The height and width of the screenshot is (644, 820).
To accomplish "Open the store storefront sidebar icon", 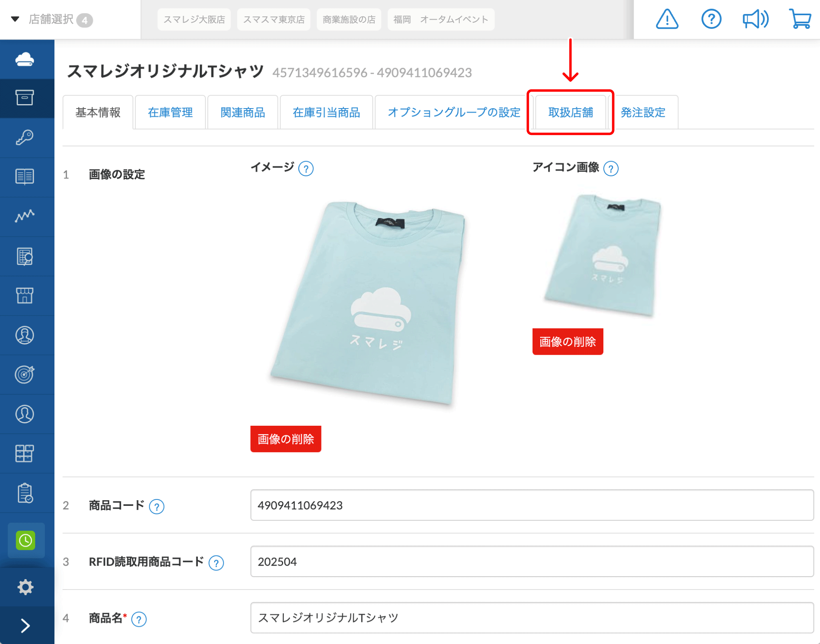I will pos(24,295).
